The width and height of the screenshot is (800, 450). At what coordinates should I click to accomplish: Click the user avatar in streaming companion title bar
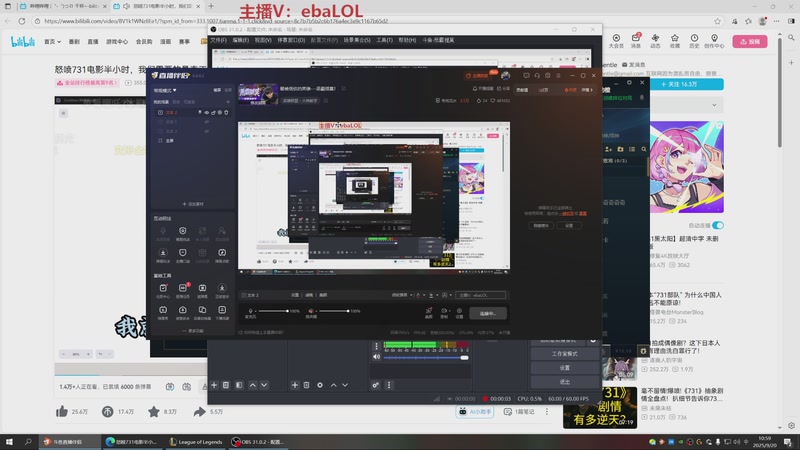(x=506, y=76)
